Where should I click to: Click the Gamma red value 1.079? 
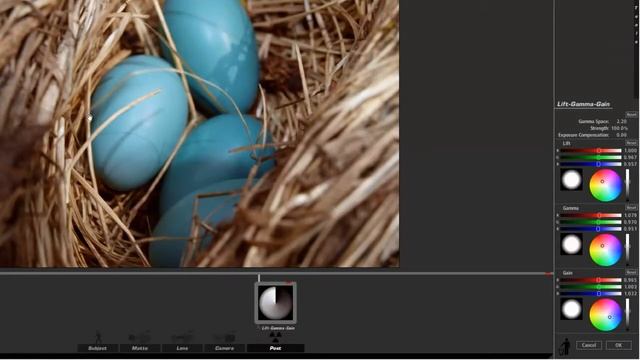[x=631, y=215]
